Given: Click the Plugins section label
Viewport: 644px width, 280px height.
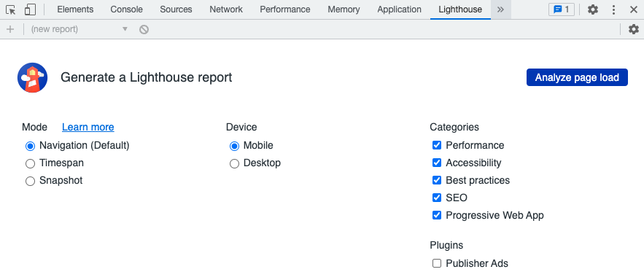Looking at the screenshot, I should click(446, 245).
